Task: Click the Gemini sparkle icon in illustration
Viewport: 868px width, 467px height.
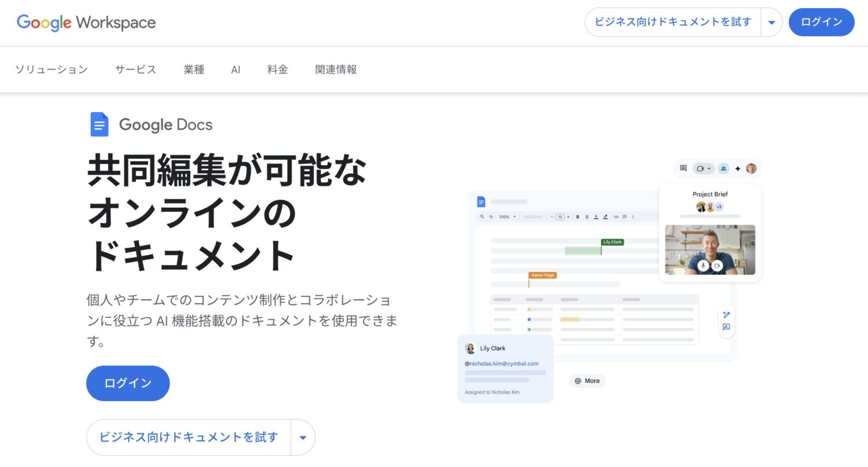Action: tap(738, 169)
